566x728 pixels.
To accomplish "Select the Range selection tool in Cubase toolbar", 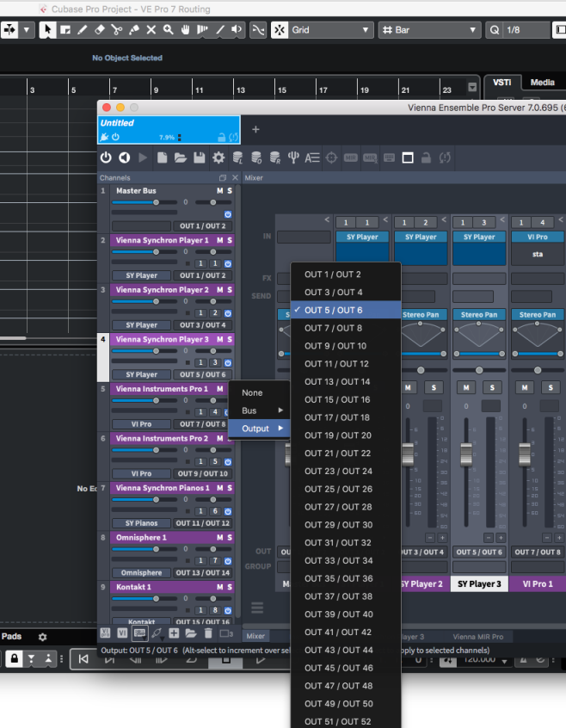I will tap(65, 30).
